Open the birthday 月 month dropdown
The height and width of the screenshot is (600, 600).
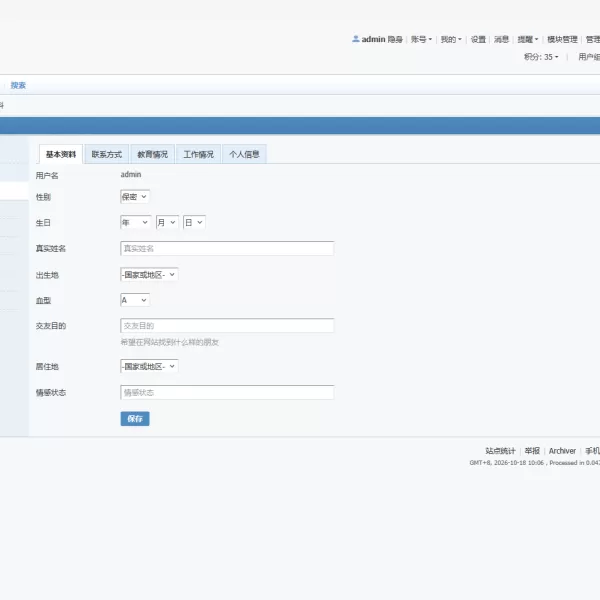[x=167, y=222]
